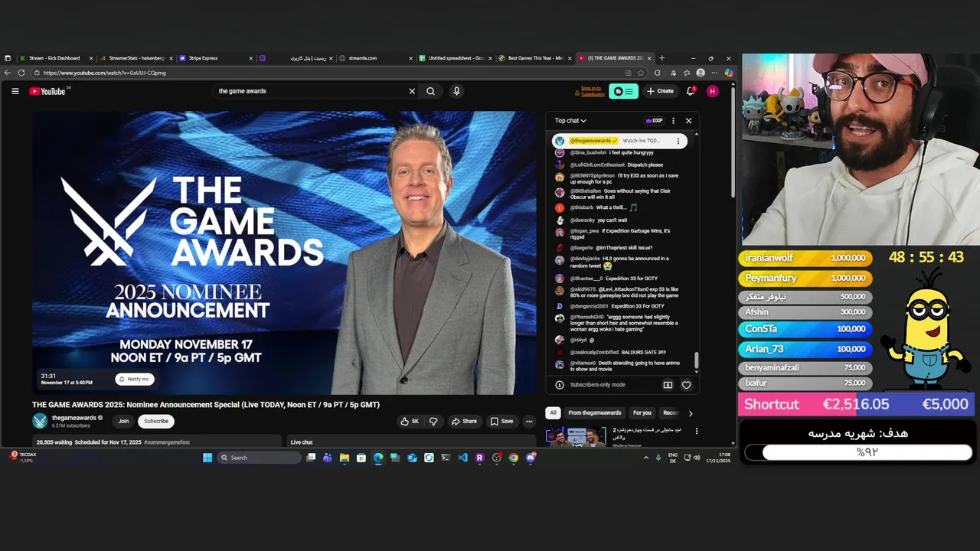Screen dimensions: 980x551
Task: Open the 0XP channel points badge in chat
Action: (655, 121)
